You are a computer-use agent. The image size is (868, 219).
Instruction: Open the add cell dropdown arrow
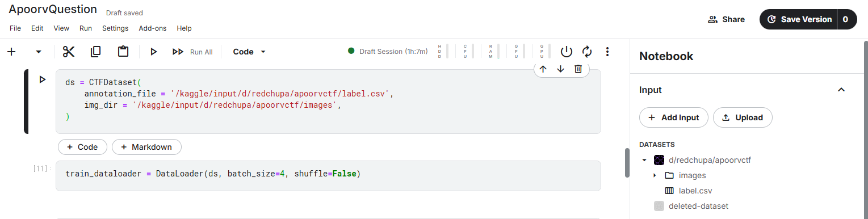point(39,52)
